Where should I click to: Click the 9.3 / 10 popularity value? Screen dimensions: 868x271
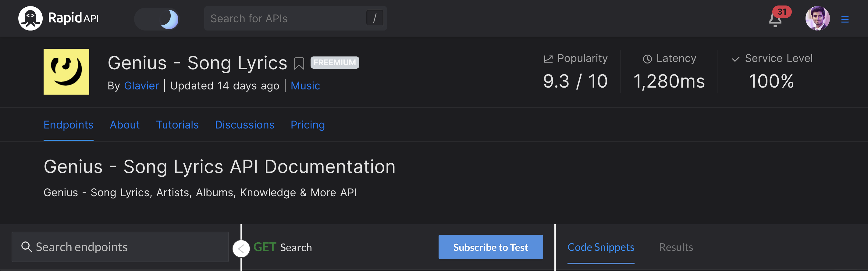coord(575,81)
